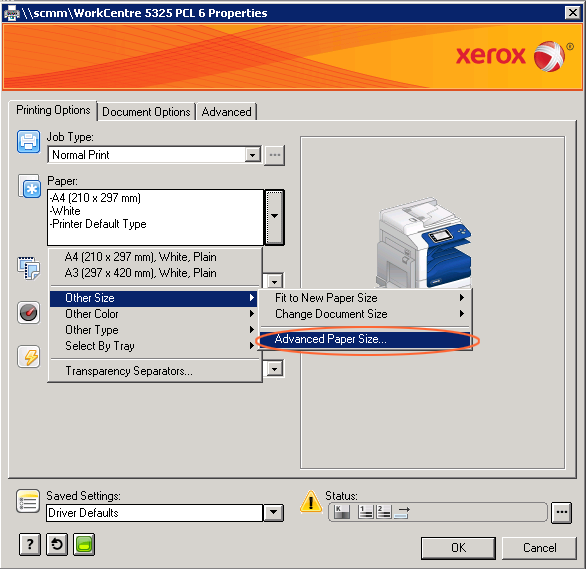Screen dimensions: 586x569
Task: Click the 'Job Type:' label
Action: point(70,137)
